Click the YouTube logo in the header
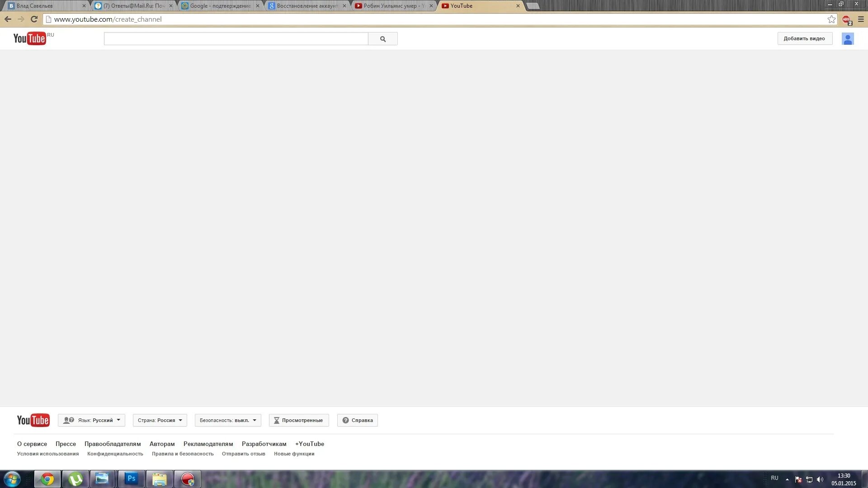Screen dimensions: 868x488 tap(29, 38)
